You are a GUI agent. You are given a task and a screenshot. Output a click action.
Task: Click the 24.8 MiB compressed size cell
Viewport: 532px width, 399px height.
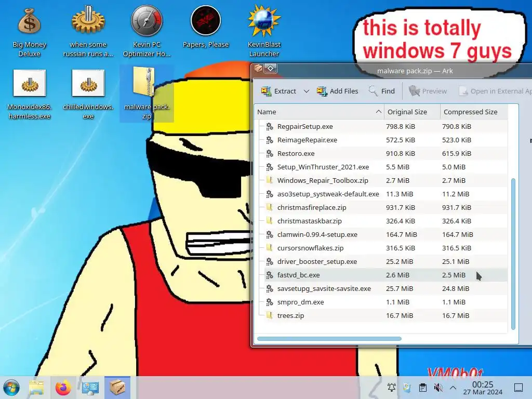click(456, 288)
